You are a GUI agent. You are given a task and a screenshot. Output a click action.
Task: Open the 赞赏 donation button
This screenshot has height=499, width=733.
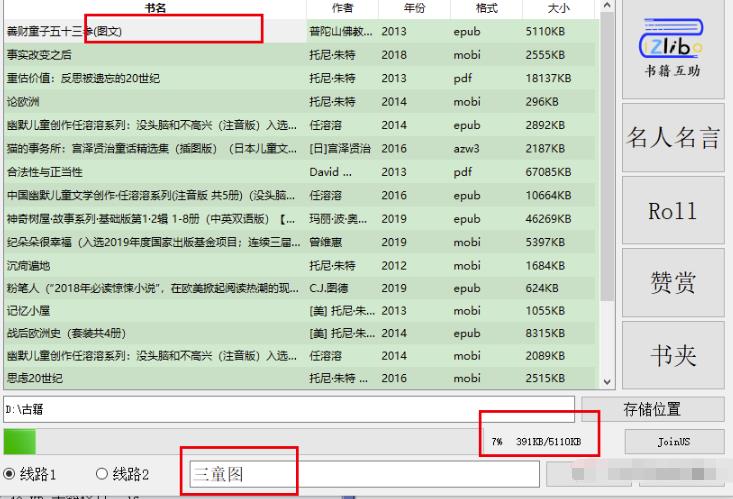[x=673, y=283]
